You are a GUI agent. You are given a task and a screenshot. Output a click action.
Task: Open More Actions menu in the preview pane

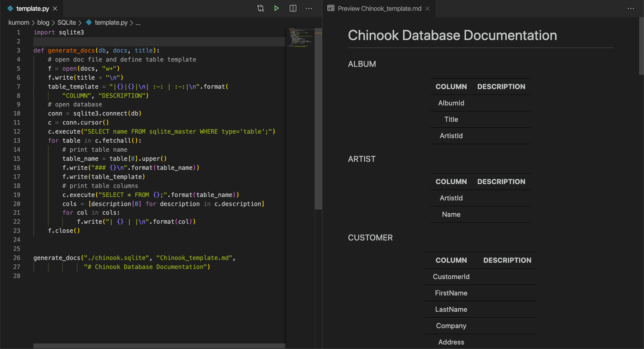tap(630, 8)
